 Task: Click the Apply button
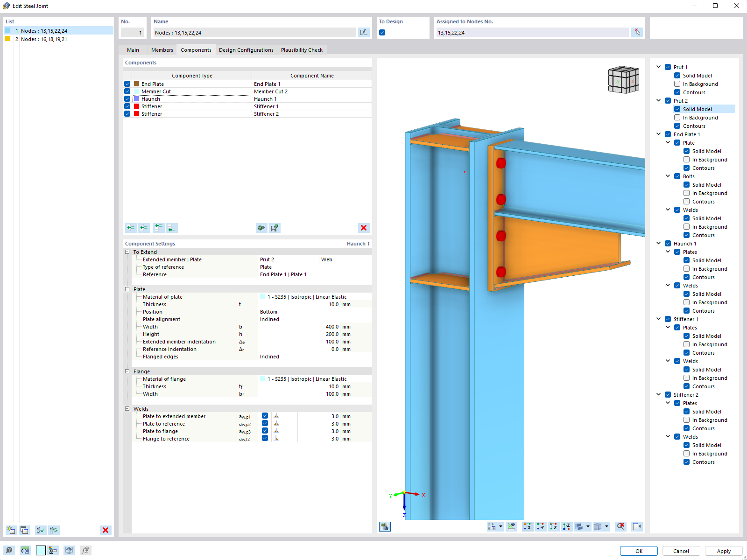[723, 551]
